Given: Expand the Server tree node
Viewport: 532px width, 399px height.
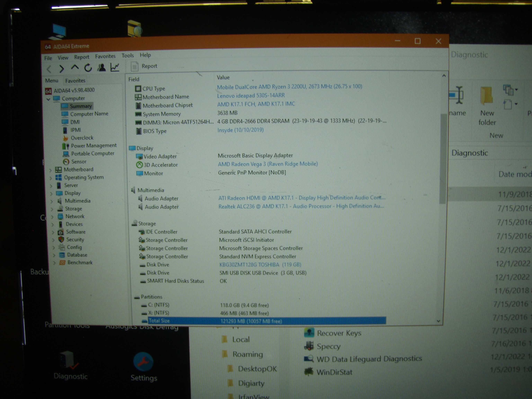Looking at the screenshot, I should point(51,186).
